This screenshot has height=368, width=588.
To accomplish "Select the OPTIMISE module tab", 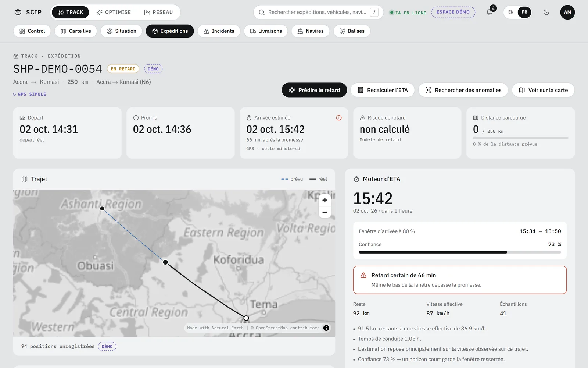I will point(114,12).
